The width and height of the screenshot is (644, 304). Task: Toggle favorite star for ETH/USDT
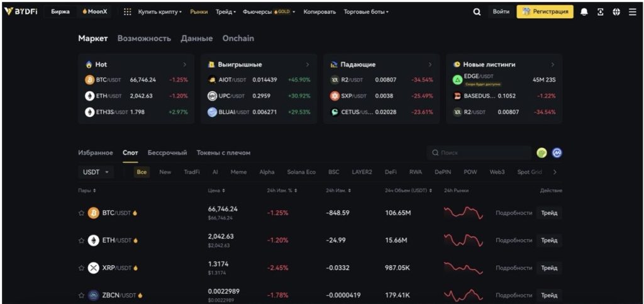tap(81, 240)
